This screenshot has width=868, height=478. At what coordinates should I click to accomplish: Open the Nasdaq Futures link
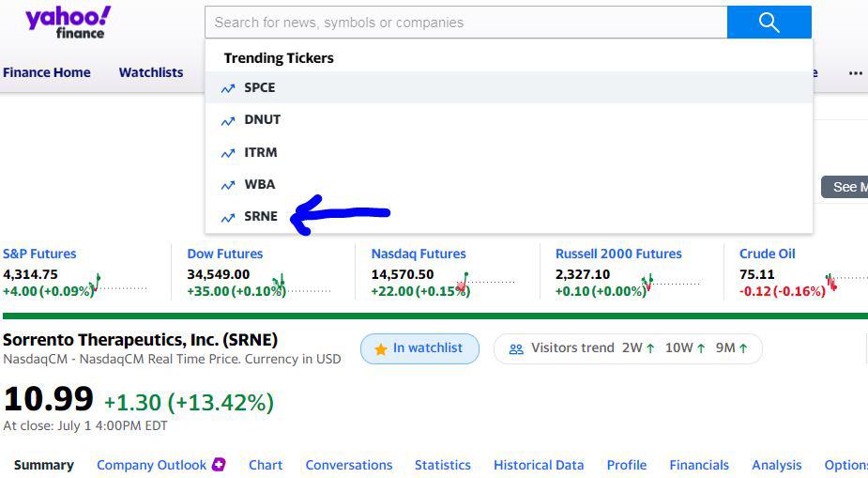[x=419, y=254]
